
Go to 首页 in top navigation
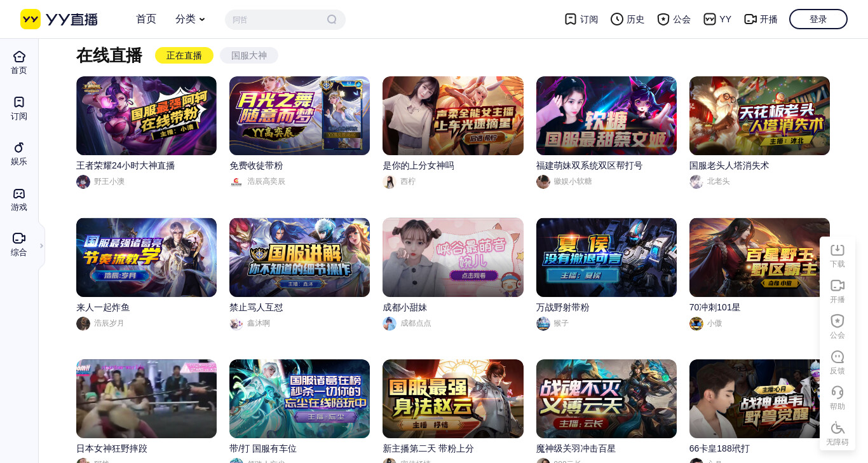tap(146, 19)
